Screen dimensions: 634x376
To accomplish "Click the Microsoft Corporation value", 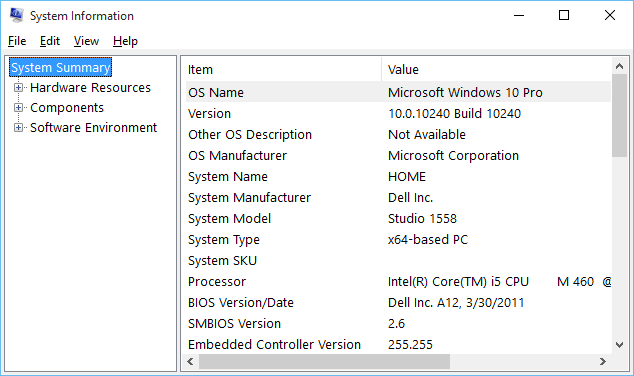I will (x=453, y=156).
